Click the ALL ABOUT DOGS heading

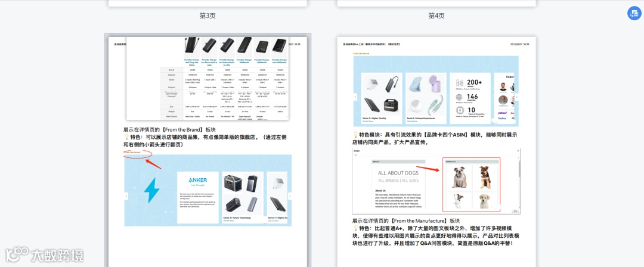pos(398,173)
